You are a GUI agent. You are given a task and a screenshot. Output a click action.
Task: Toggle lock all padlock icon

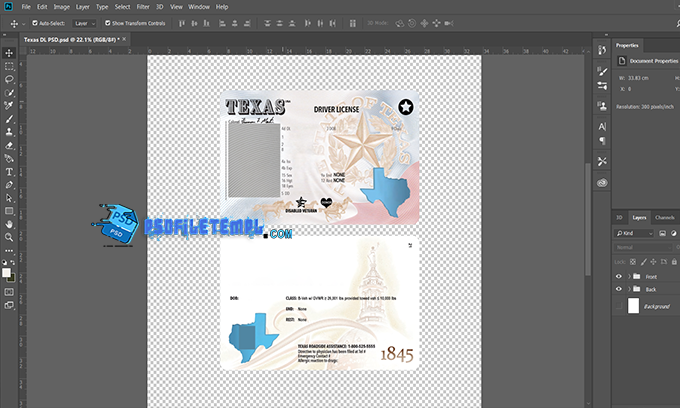click(674, 261)
